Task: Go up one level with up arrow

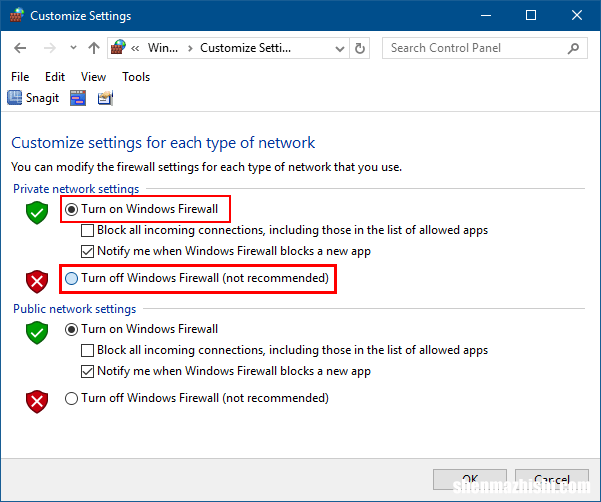Action: point(94,48)
